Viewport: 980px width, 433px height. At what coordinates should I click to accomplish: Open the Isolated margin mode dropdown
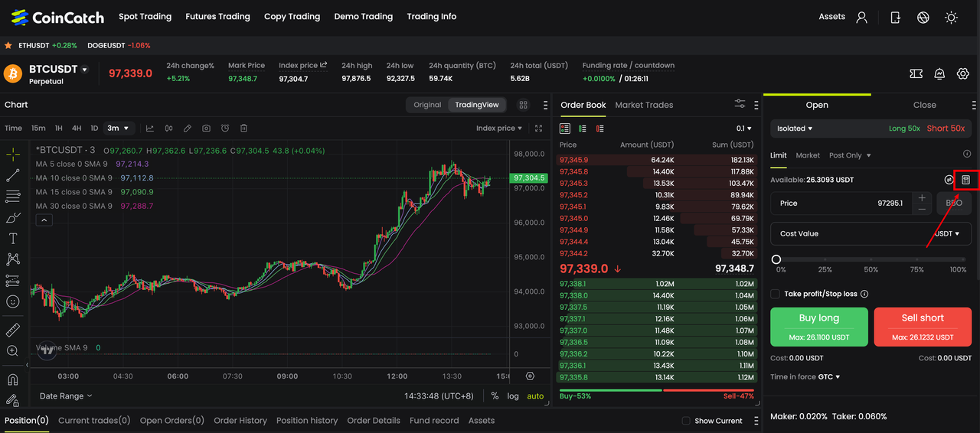tap(795, 129)
